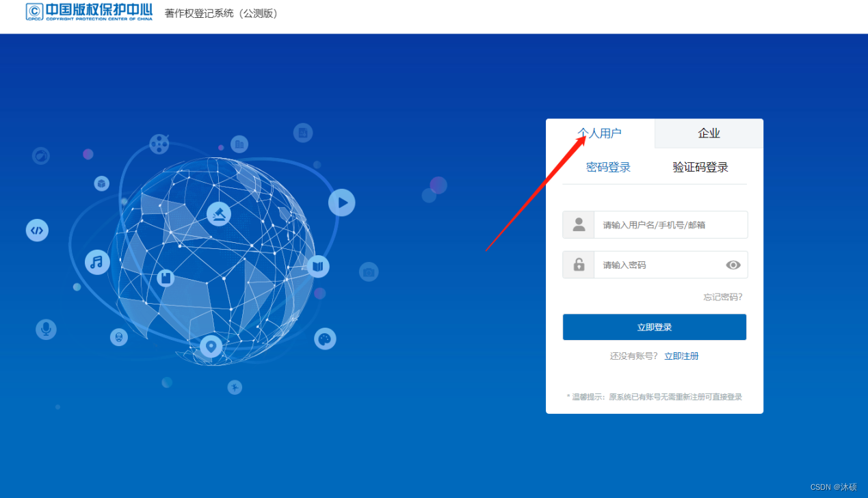Click the film reel icon above the globe
The width and height of the screenshot is (868, 498).
coord(159,145)
